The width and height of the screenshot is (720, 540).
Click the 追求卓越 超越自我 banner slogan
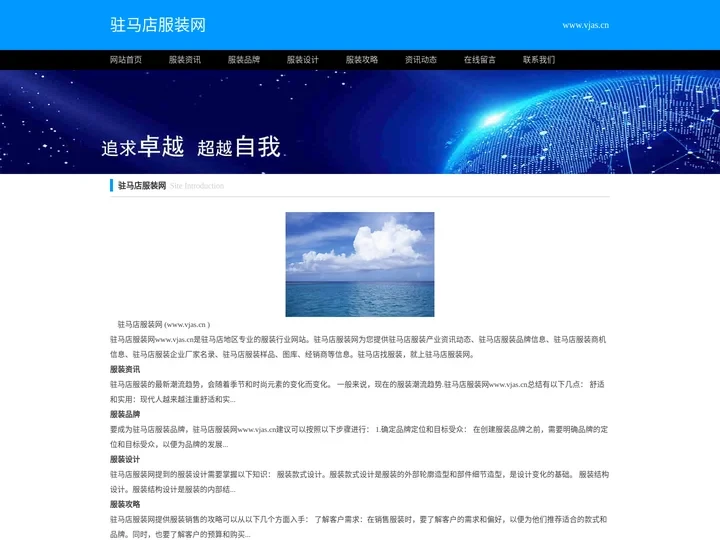[x=191, y=147]
